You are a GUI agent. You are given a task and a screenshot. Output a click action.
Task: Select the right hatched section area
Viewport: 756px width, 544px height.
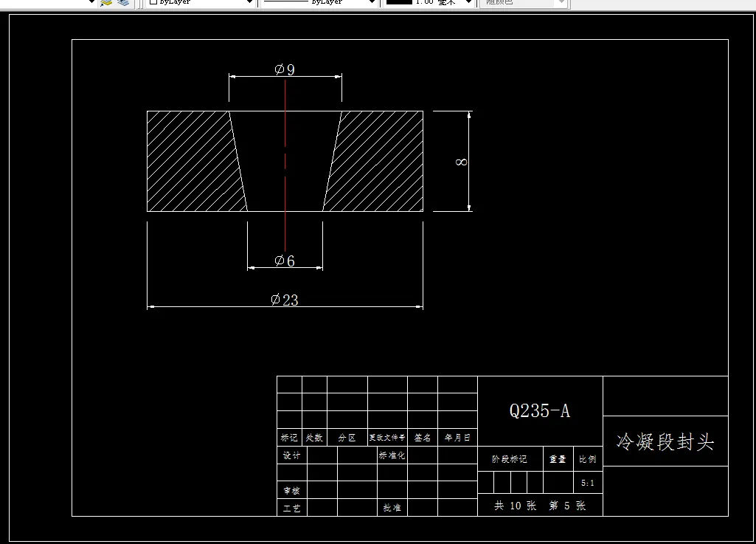pyautogui.click(x=378, y=161)
